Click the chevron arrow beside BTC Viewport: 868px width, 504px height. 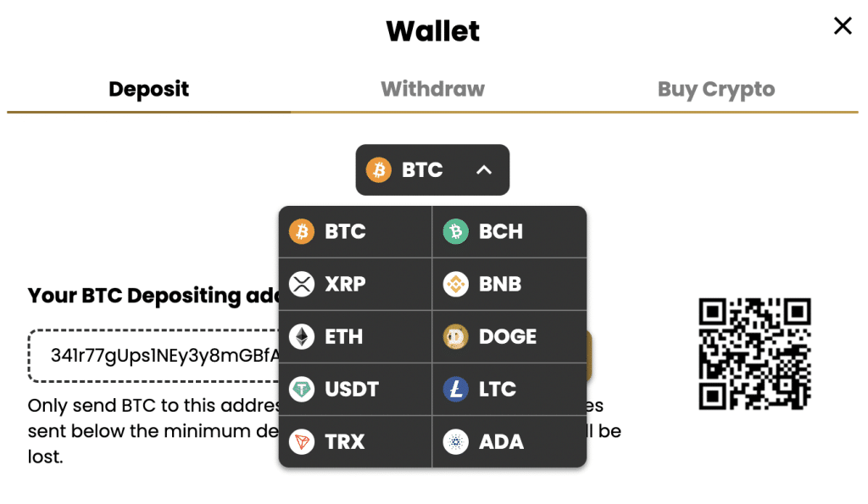coord(484,170)
